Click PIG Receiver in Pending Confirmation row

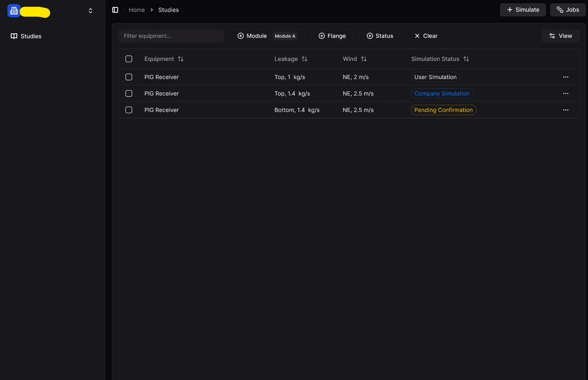pyautogui.click(x=162, y=110)
